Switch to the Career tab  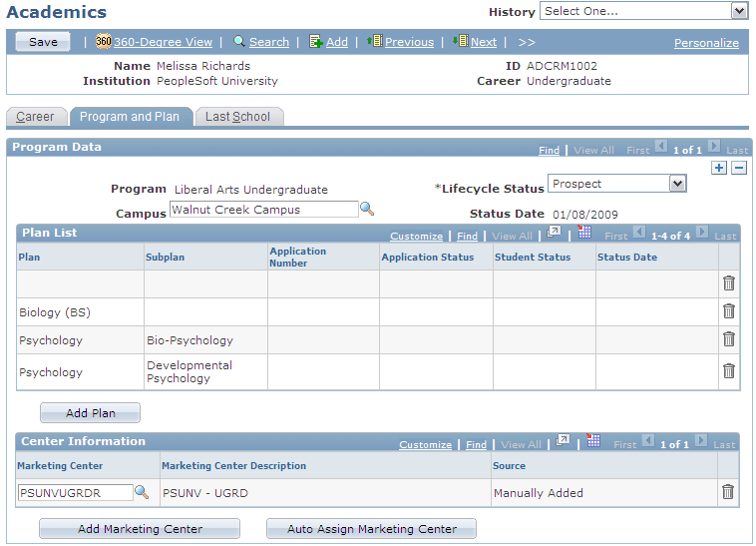click(x=35, y=117)
